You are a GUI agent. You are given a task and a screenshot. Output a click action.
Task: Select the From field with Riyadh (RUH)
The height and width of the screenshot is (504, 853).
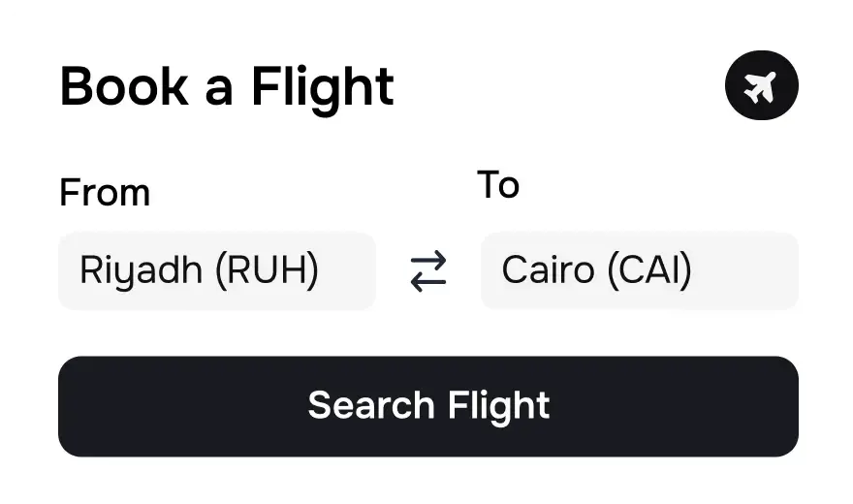[x=216, y=270]
